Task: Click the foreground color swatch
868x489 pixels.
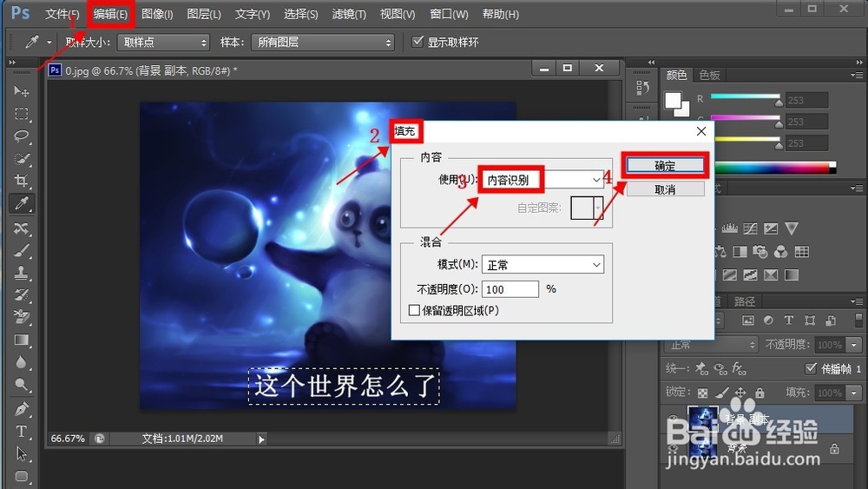Action: (x=674, y=100)
